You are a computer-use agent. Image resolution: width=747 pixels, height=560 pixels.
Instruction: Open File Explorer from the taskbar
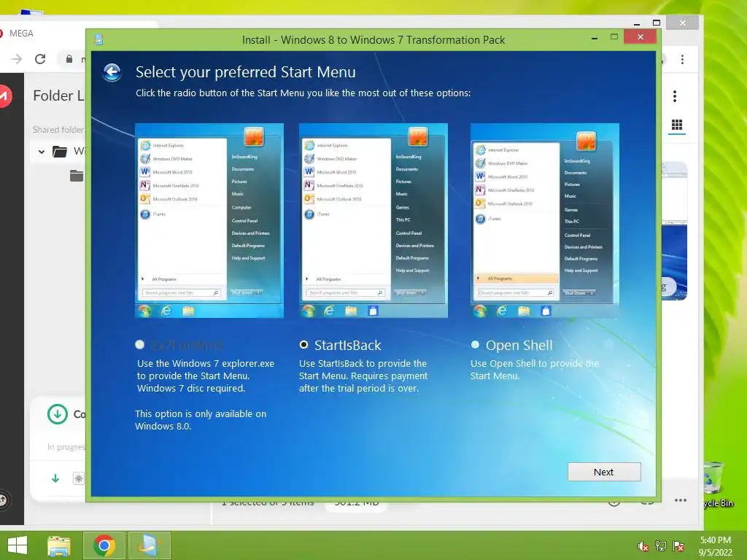pos(58,545)
